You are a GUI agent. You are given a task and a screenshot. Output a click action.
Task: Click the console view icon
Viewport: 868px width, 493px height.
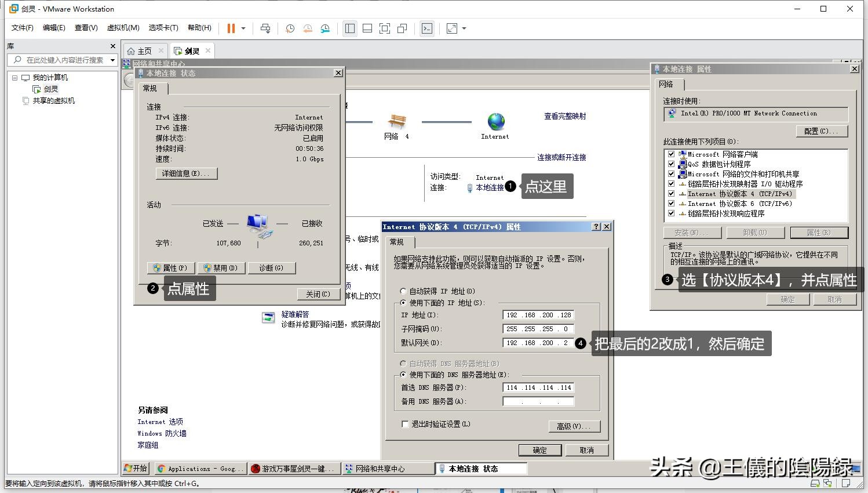(427, 28)
